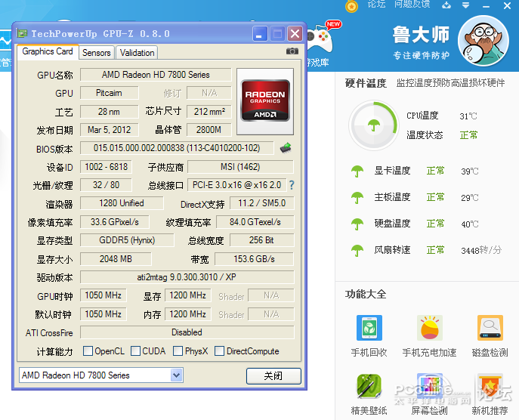Click the 212 mm² die size value
The width and height of the screenshot is (519, 420).
[x=209, y=112]
